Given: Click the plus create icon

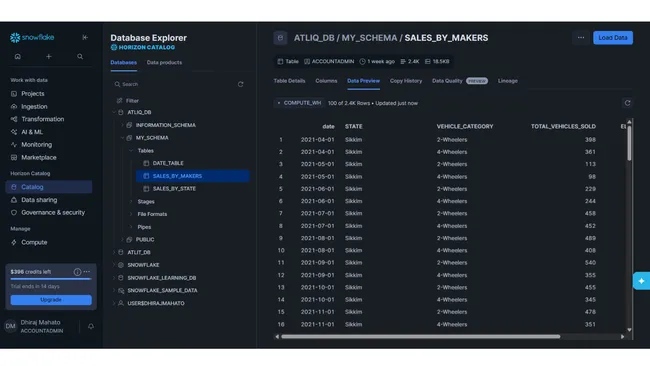Looking at the screenshot, I should click(x=49, y=56).
